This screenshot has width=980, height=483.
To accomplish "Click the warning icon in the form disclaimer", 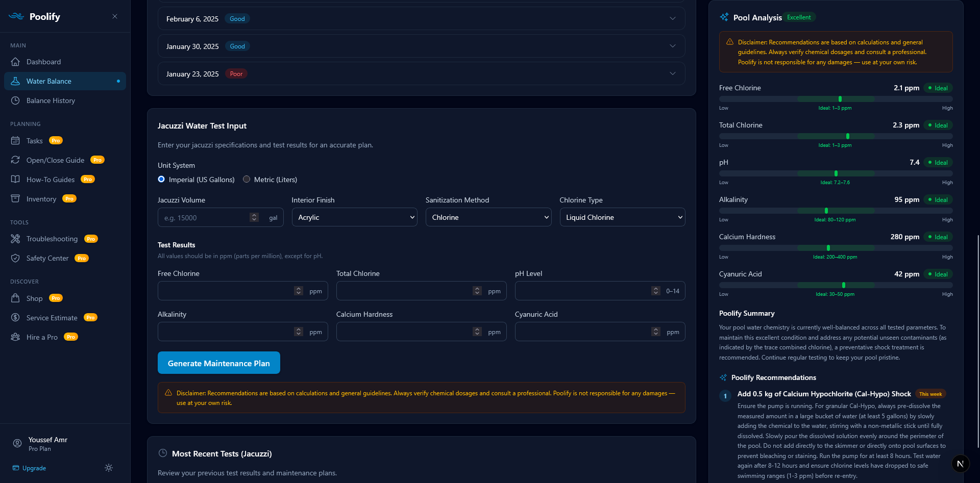I will 168,393.
